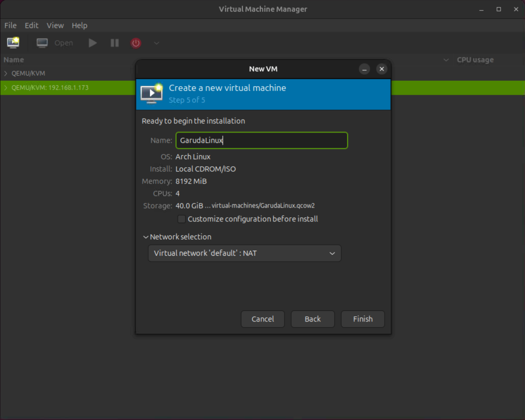525x420 pixels.
Task: Open the Help menu
Action: pos(79,25)
